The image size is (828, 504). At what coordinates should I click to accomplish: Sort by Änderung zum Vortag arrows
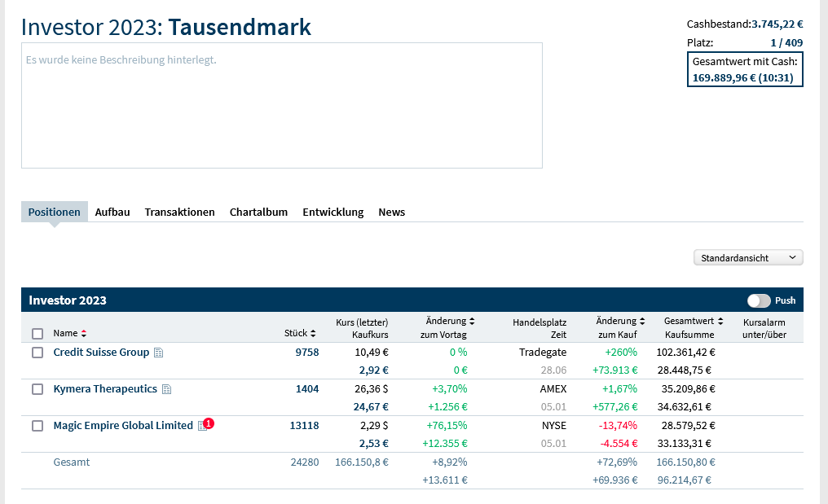click(x=472, y=322)
